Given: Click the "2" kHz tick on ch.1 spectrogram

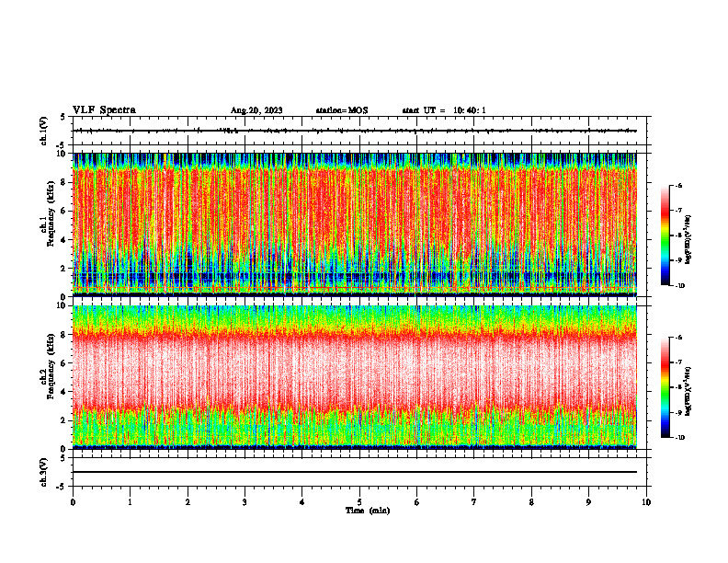Looking at the screenshot, I should 63,269.
